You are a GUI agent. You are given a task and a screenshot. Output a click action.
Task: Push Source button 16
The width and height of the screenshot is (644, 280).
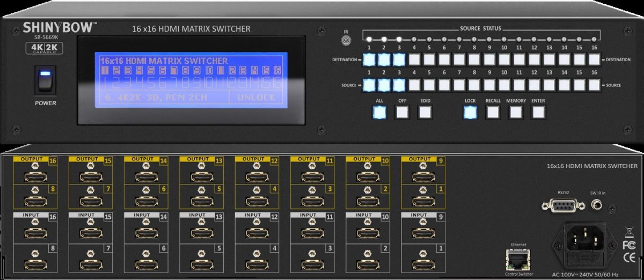(594, 85)
